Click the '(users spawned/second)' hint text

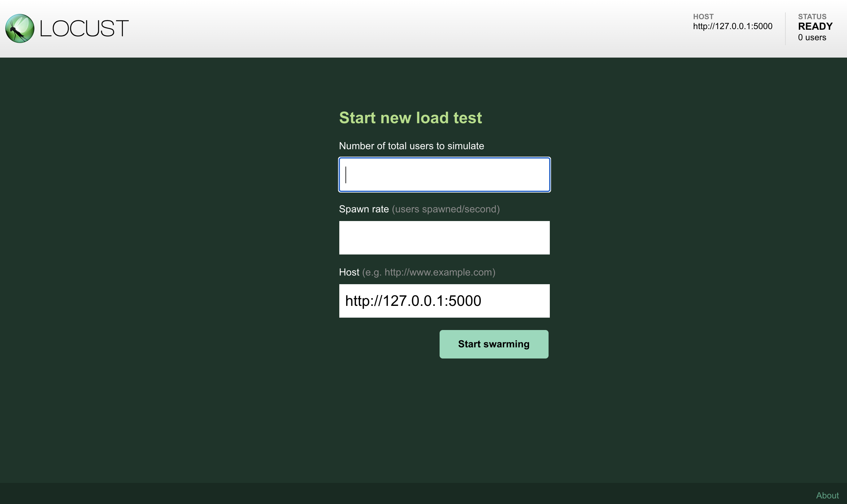coord(445,209)
